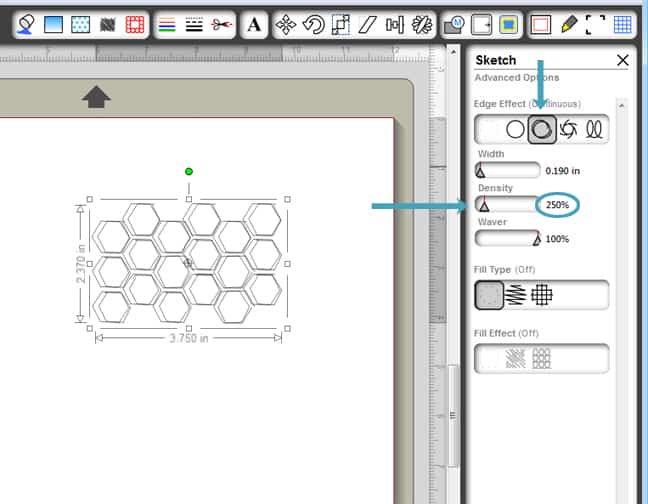648x504 pixels.
Task: Choose the circles fill effect
Action: (541, 358)
